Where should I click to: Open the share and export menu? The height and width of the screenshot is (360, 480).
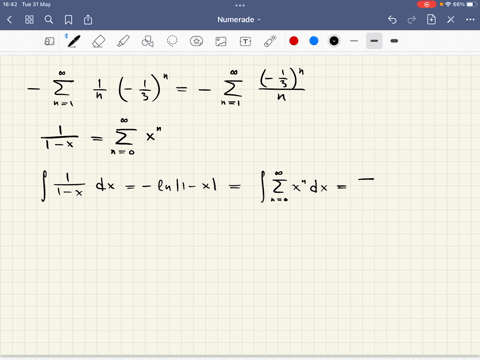pos(88,20)
